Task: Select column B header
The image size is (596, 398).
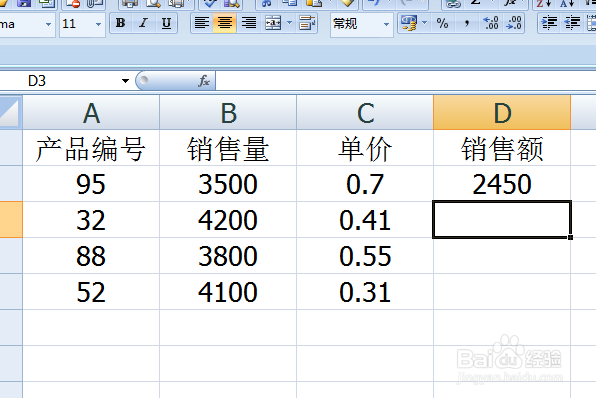Action: (228, 113)
